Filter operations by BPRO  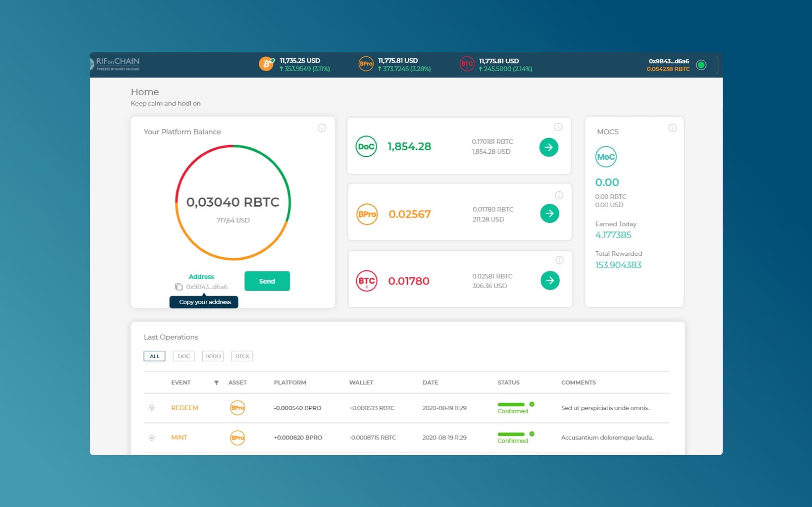pyautogui.click(x=213, y=356)
